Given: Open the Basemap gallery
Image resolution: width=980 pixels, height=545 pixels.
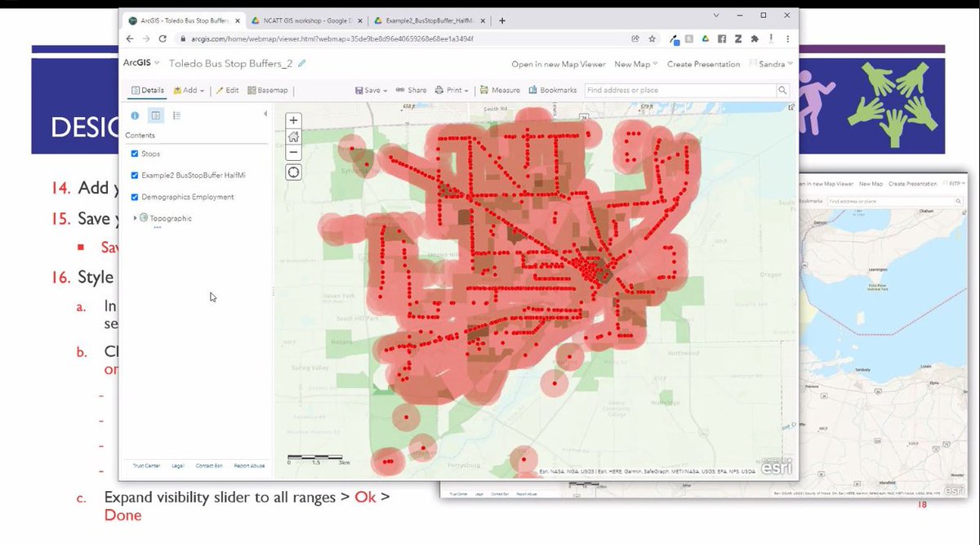Looking at the screenshot, I should click(268, 91).
